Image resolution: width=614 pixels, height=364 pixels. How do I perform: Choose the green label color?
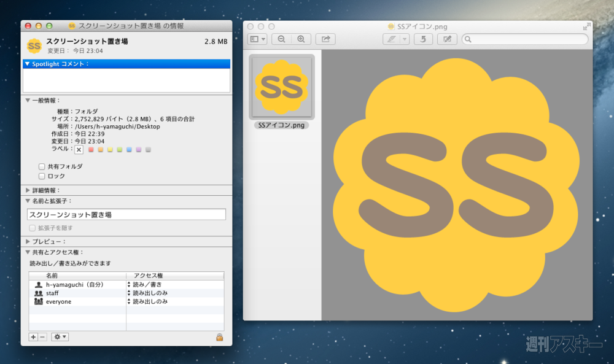coord(120,150)
